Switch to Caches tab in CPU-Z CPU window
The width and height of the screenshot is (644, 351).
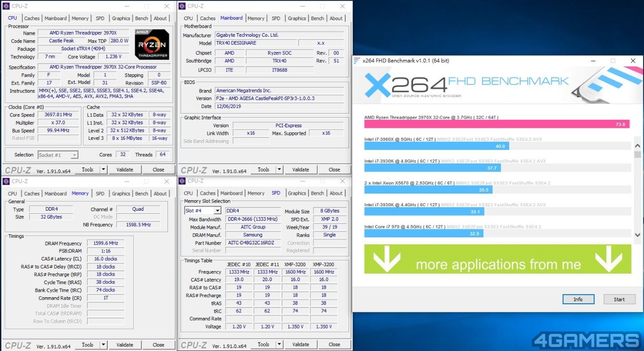32,19
